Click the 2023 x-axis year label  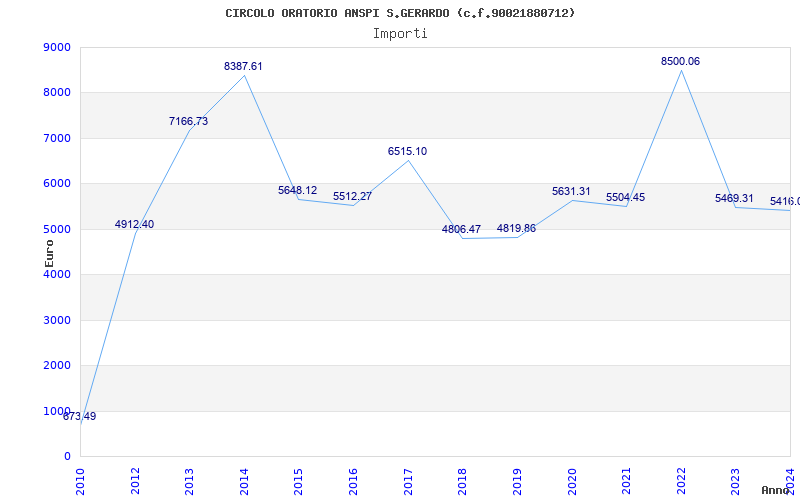(x=736, y=482)
